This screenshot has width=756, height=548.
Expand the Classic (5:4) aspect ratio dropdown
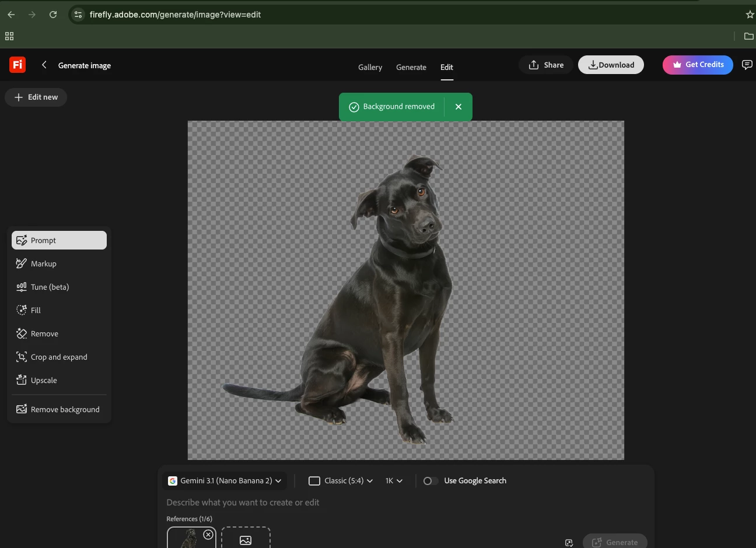[341, 481]
